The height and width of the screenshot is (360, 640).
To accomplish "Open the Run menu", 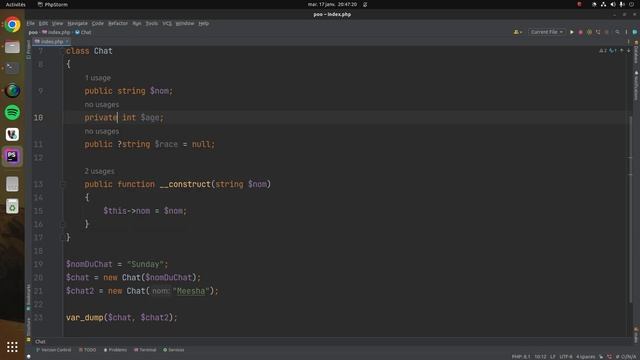I will coord(137,23).
